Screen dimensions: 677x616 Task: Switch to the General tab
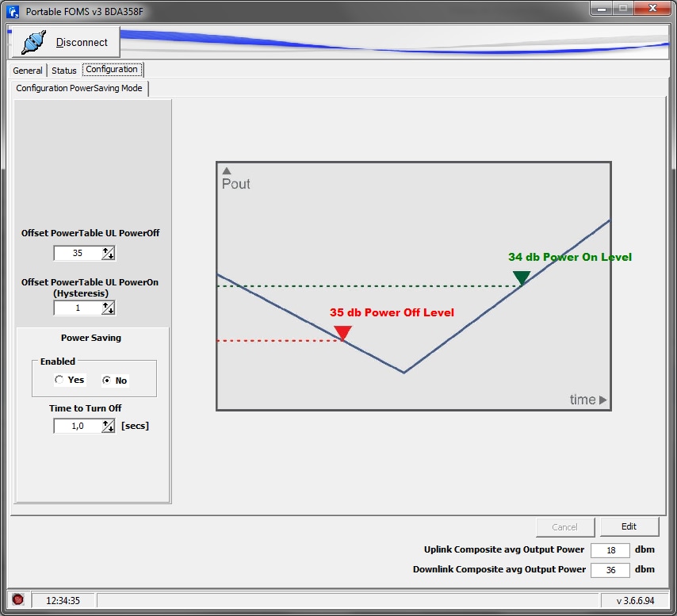pos(28,71)
